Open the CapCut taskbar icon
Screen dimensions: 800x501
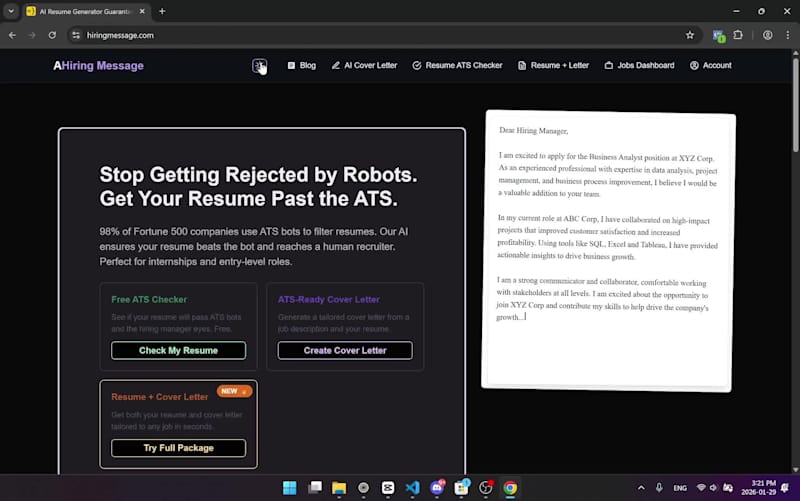click(x=388, y=488)
